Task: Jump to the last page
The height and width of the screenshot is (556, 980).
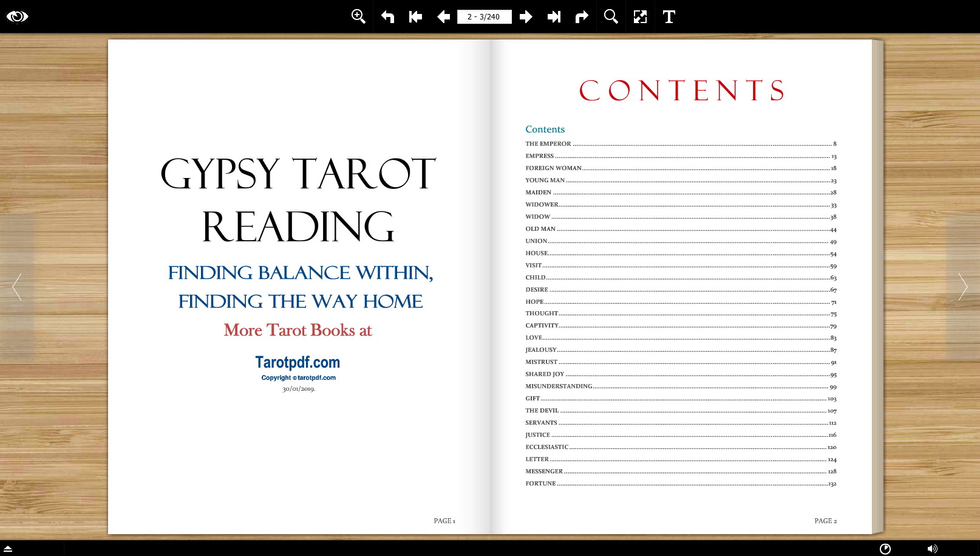Action: pos(554,16)
